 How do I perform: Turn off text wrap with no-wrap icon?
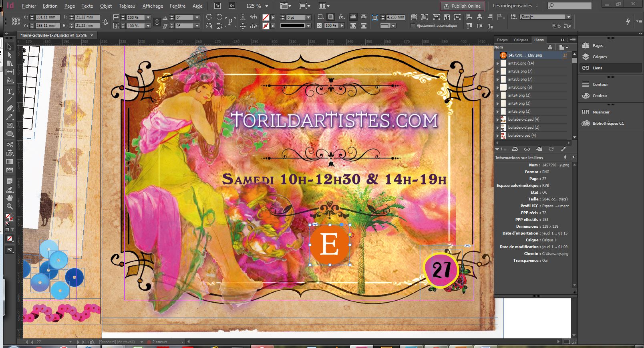coord(353,17)
